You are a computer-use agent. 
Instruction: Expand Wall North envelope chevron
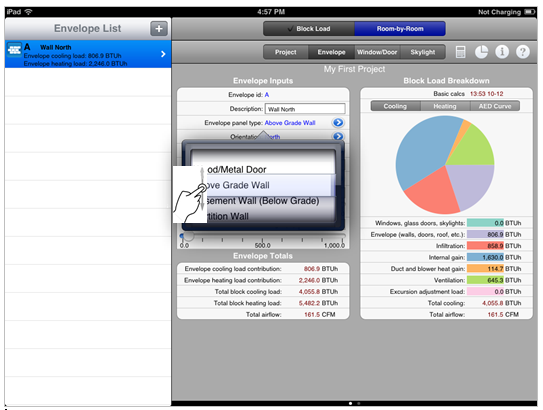(163, 54)
